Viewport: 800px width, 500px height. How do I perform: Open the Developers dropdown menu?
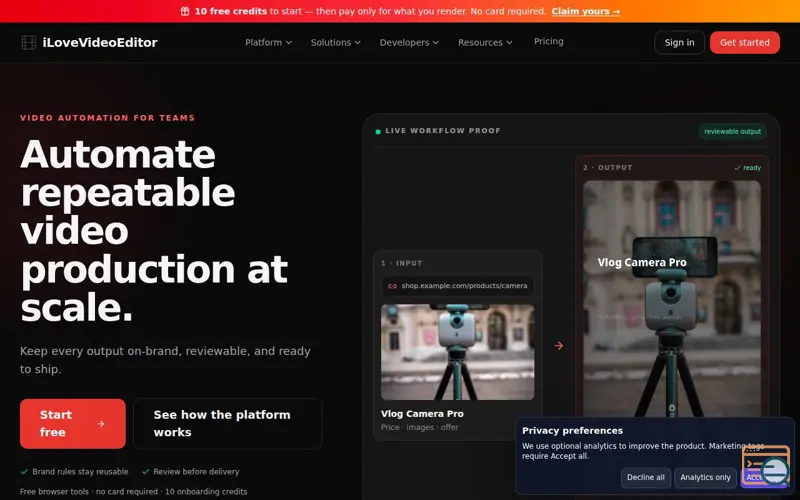[x=409, y=42]
